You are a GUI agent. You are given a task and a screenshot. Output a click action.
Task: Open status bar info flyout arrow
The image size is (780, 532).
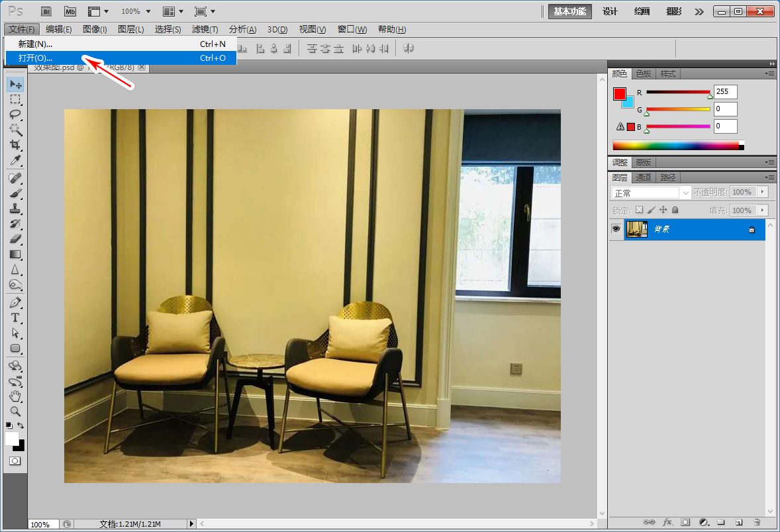point(191,523)
